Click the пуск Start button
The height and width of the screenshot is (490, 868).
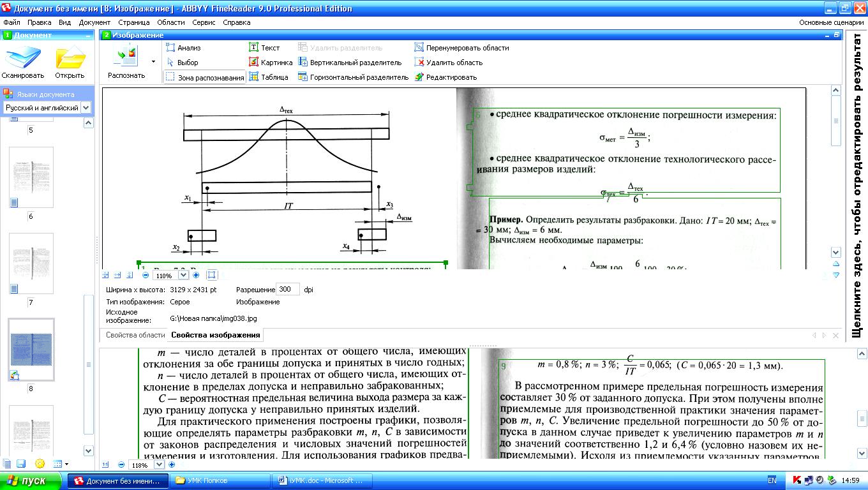click(x=31, y=480)
